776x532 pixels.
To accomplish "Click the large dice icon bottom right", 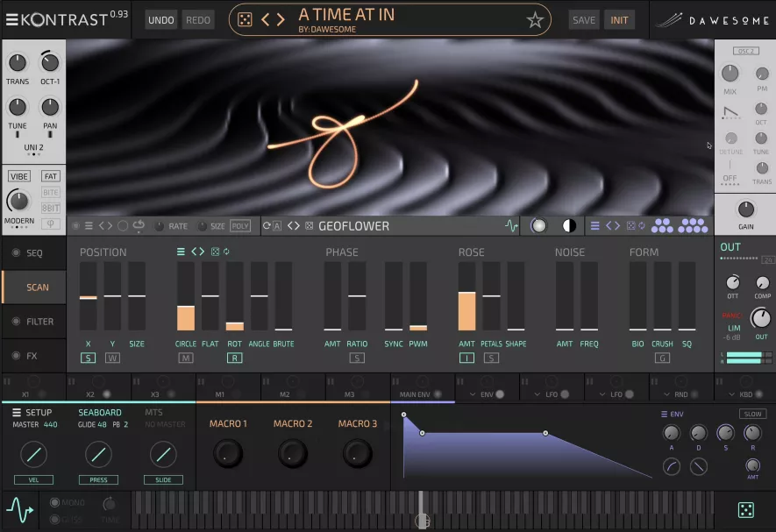I will [x=744, y=510].
